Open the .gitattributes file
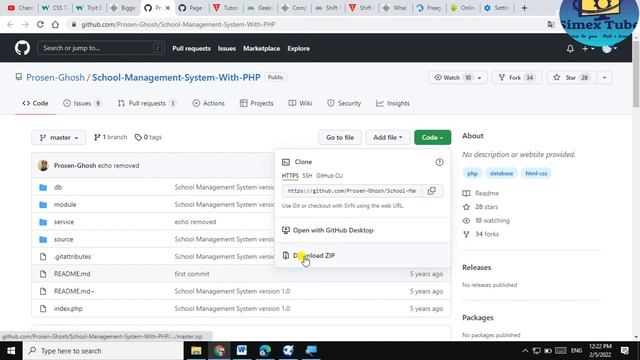Image resolution: width=640 pixels, height=360 pixels. point(72,257)
